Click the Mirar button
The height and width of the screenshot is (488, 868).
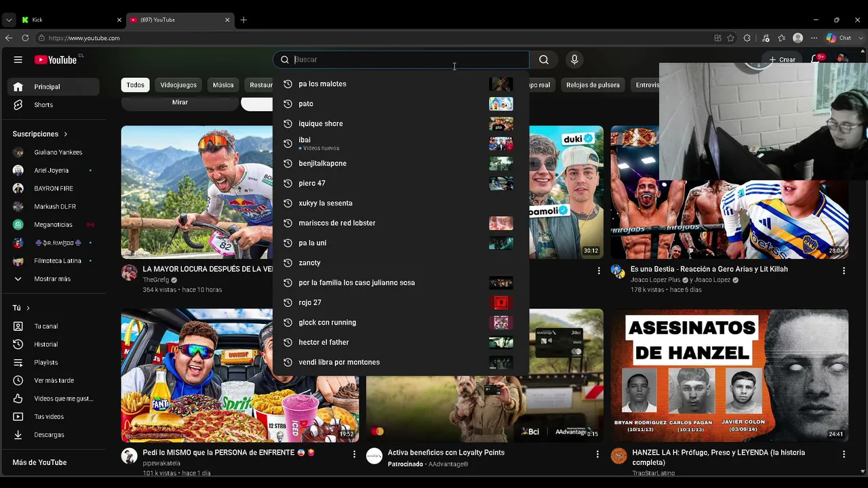pyautogui.click(x=180, y=102)
